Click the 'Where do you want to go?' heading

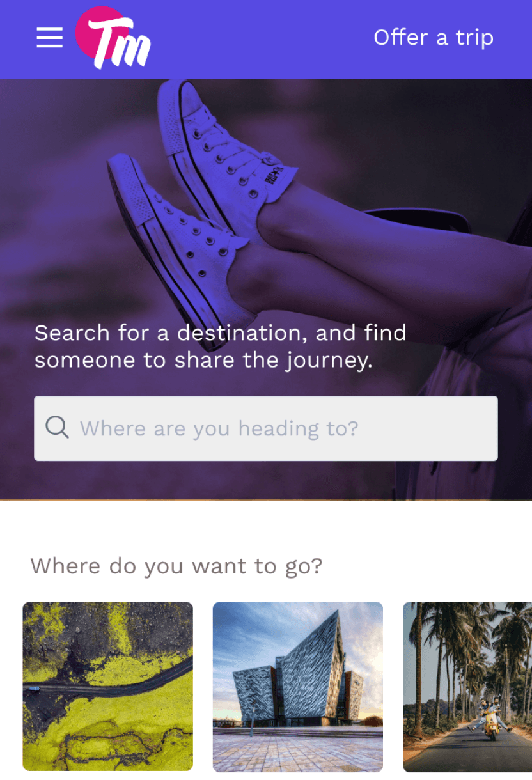[x=176, y=566]
